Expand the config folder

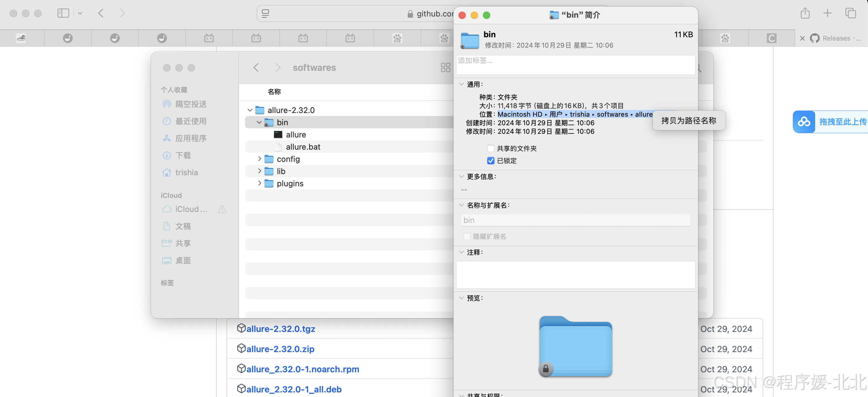(x=259, y=158)
